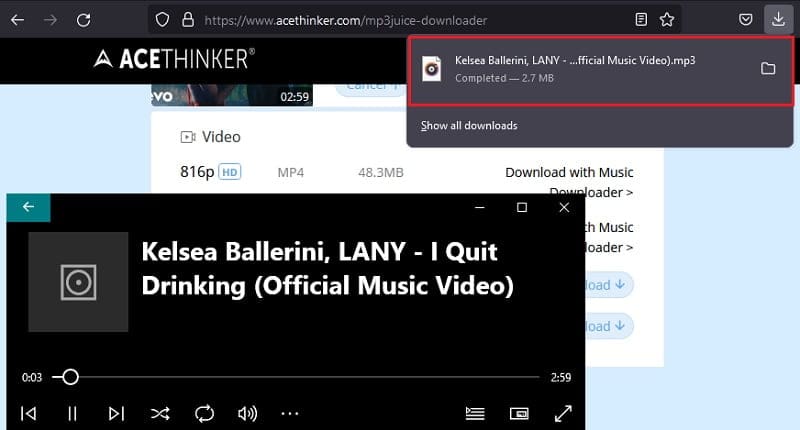Show the play queue list

pyautogui.click(x=476, y=413)
